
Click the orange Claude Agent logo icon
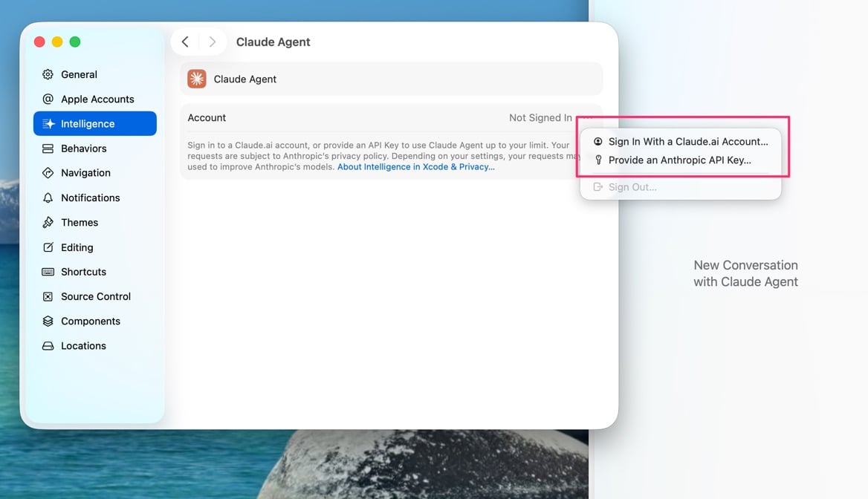[196, 79]
